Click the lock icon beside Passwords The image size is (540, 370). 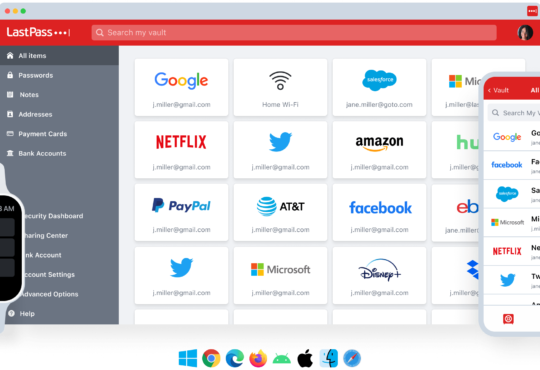tap(10, 75)
